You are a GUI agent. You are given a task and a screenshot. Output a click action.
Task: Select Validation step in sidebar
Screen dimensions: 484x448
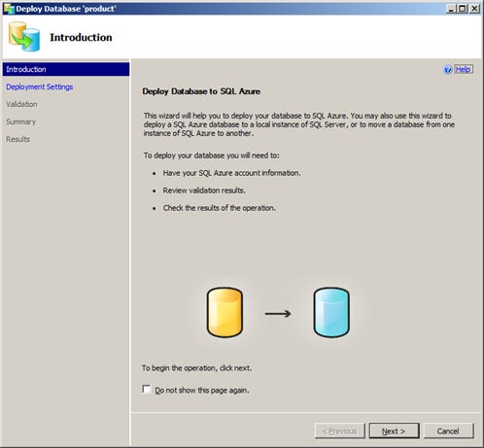(x=21, y=104)
